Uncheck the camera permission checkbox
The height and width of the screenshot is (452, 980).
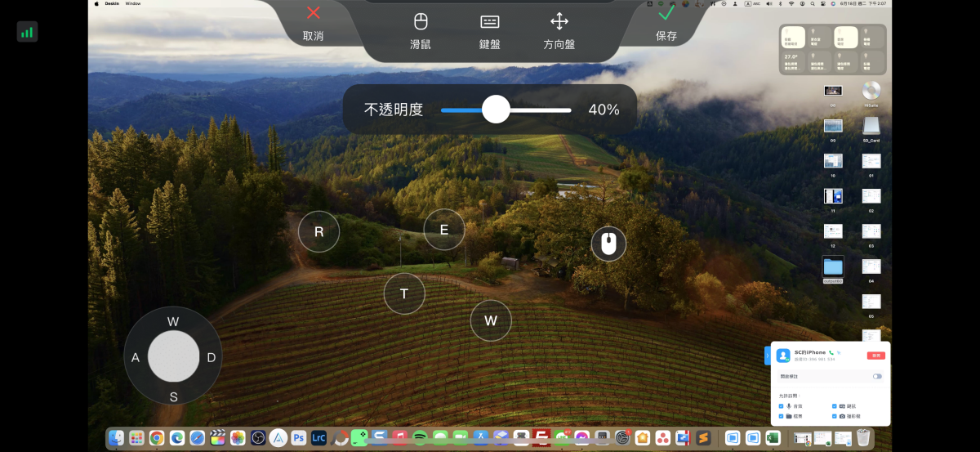tap(835, 417)
